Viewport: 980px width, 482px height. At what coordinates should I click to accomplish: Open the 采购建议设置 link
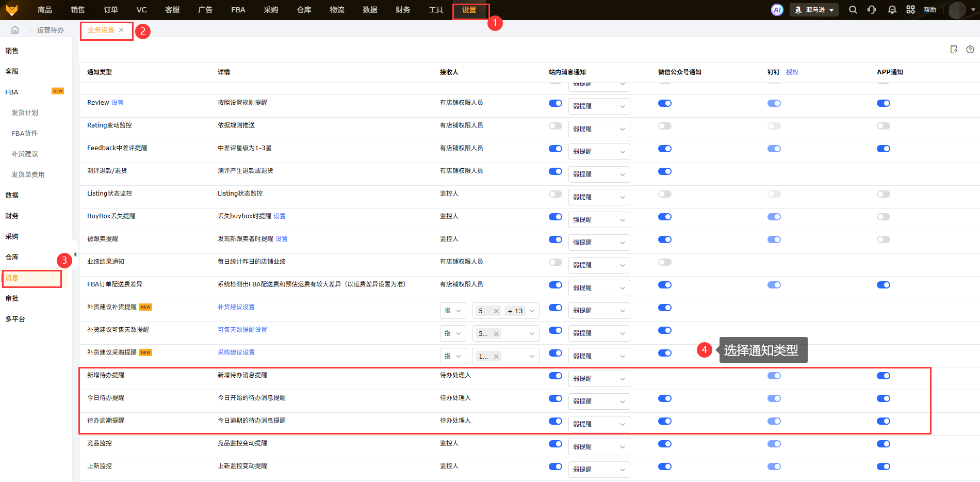pos(236,352)
